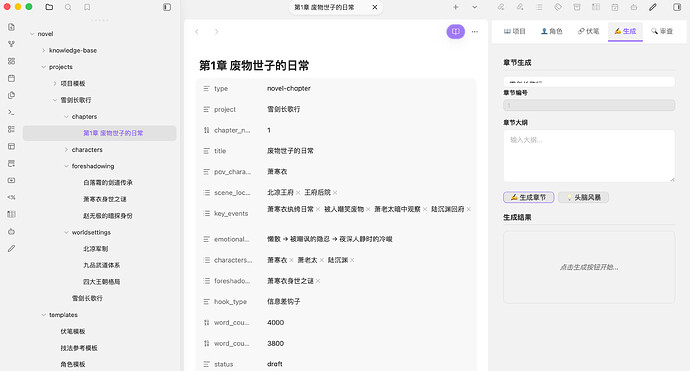Expand the characters folder
Image resolution: width=690 pixels, height=371 pixels.
click(x=66, y=150)
